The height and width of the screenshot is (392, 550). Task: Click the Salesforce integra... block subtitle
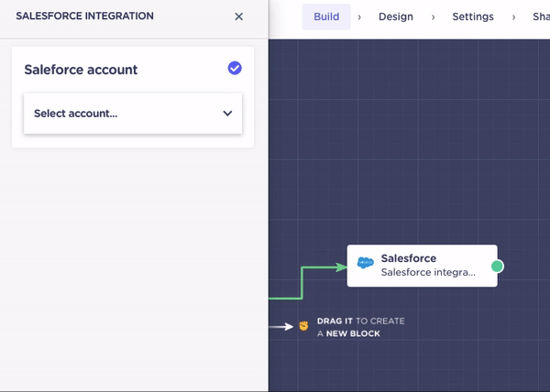tap(428, 272)
